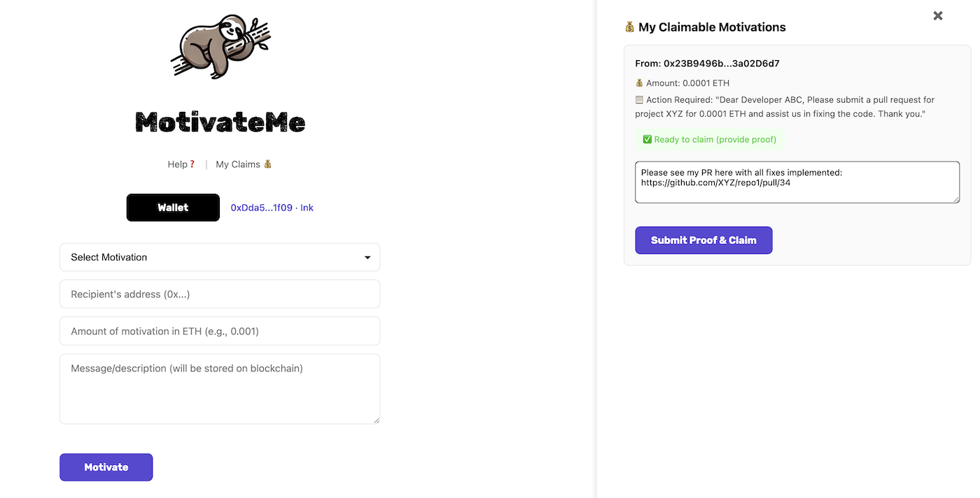Focus the Recipient's address field
980x498 pixels.
pyautogui.click(x=220, y=294)
